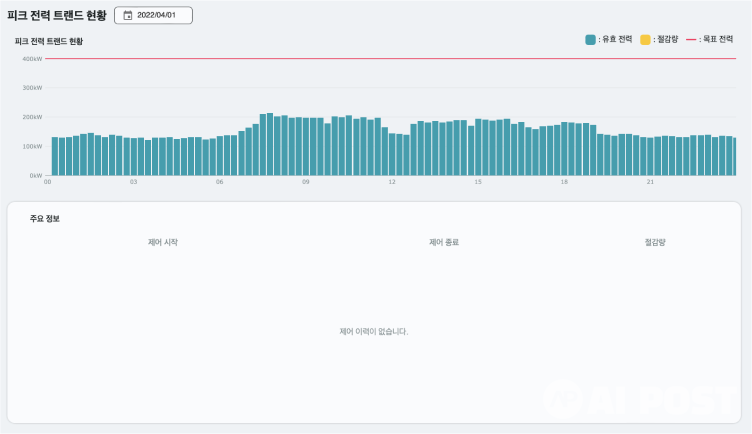Screen dimensions: 752x434
Task: Click the 21 hour x-axis tick label
Action: [650, 182]
